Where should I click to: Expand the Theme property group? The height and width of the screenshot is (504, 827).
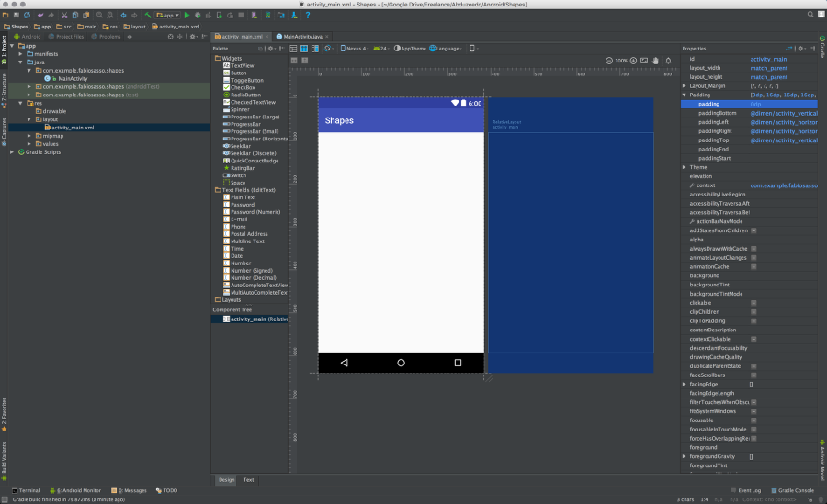tap(685, 167)
